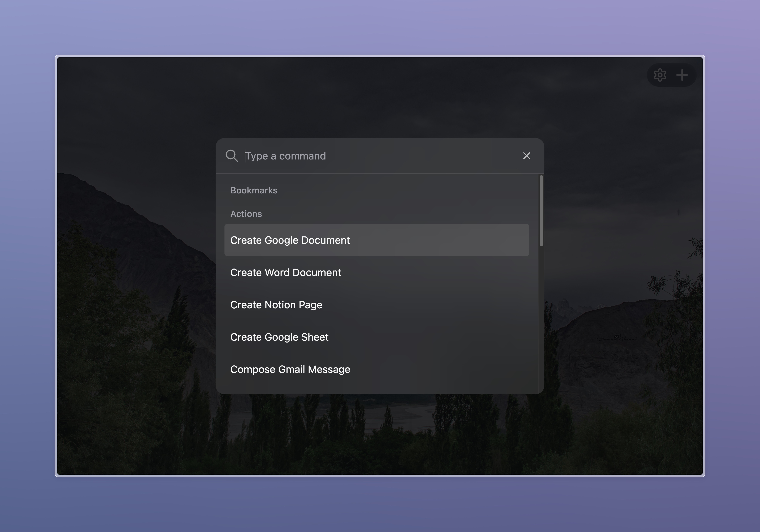Select Create Word Document
The width and height of the screenshot is (760, 532).
[376, 272]
